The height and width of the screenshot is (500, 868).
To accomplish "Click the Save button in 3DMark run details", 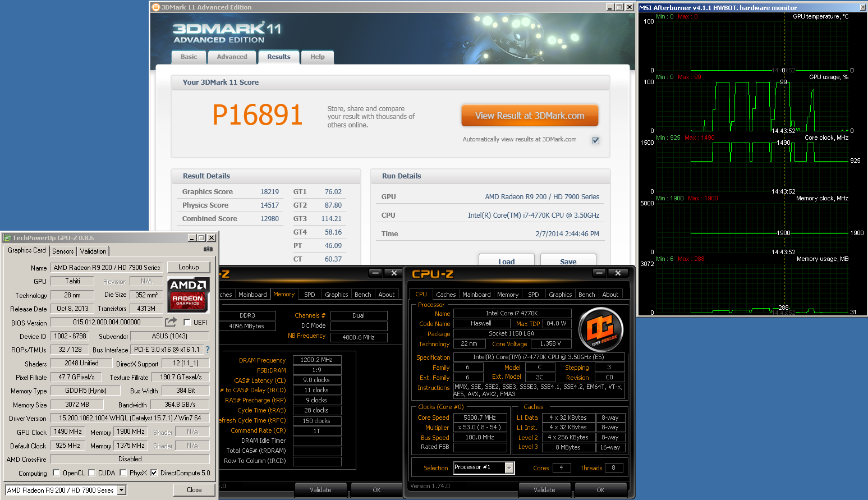I will [x=568, y=261].
